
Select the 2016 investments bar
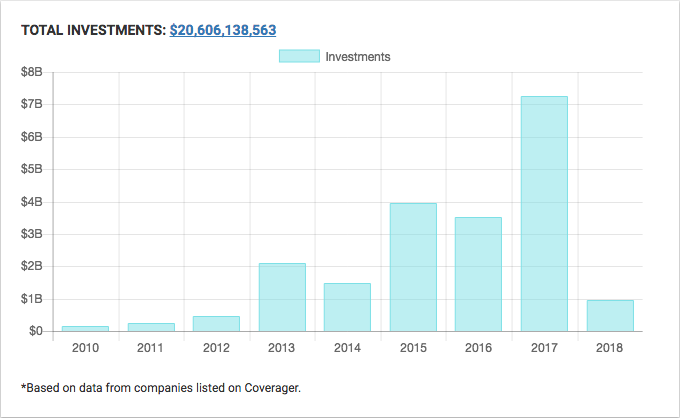[x=478, y=274]
